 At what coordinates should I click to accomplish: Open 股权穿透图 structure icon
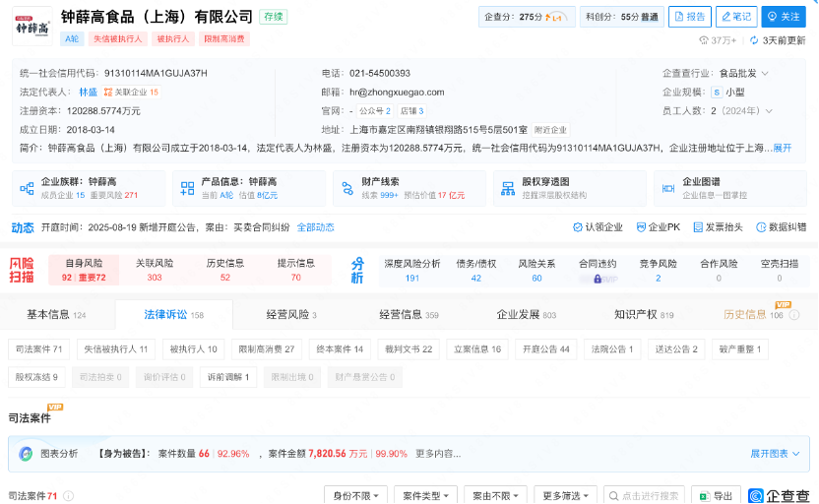click(508, 188)
